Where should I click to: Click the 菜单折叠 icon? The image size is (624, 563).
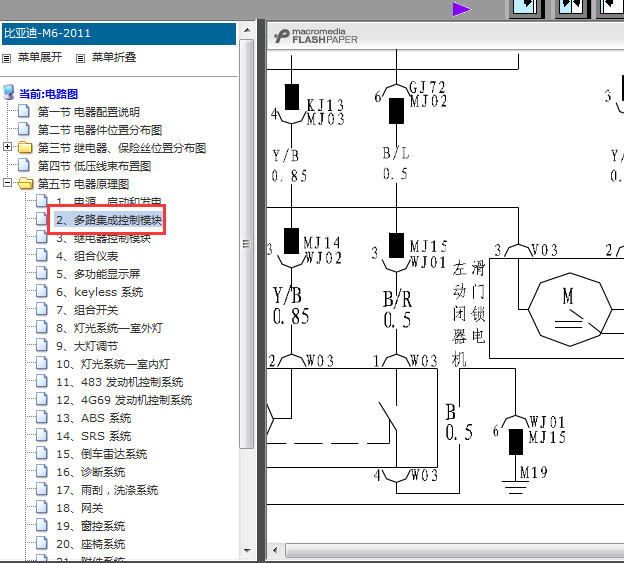point(80,58)
